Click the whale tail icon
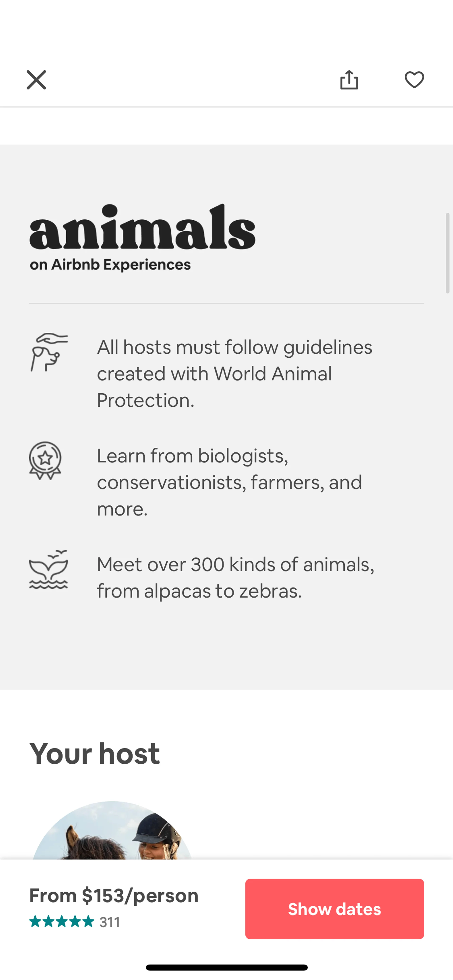This screenshot has height=980, width=453. coord(49,569)
